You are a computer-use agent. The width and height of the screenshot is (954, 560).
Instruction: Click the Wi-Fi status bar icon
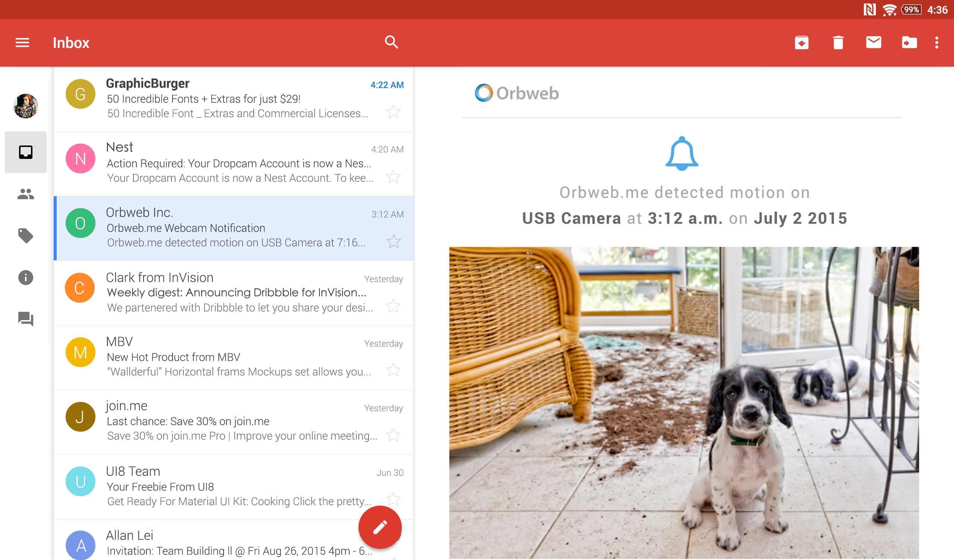[889, 9]
